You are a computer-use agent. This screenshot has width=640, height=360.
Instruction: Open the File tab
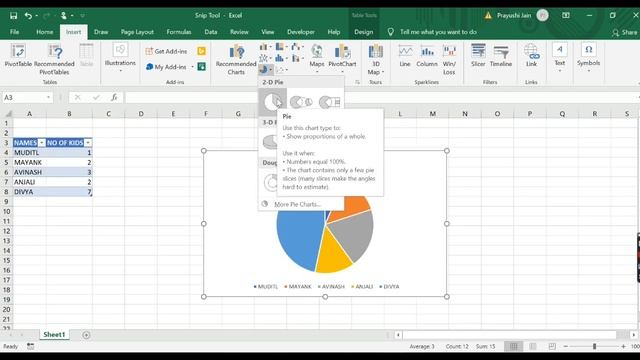click(x=14, y=32)
